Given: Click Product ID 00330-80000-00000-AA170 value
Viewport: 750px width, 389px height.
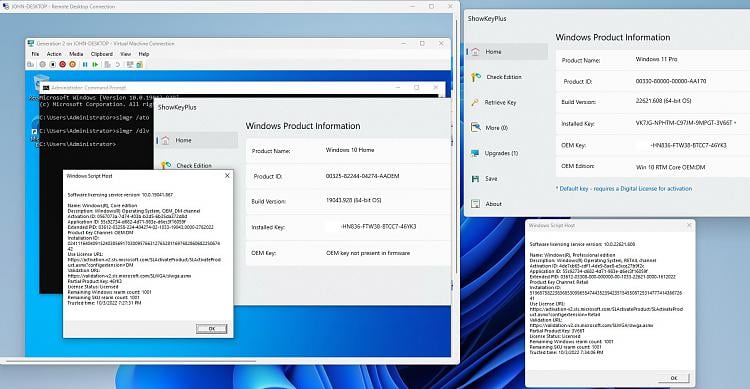Looking at the screenshot, I should [671, 81].
